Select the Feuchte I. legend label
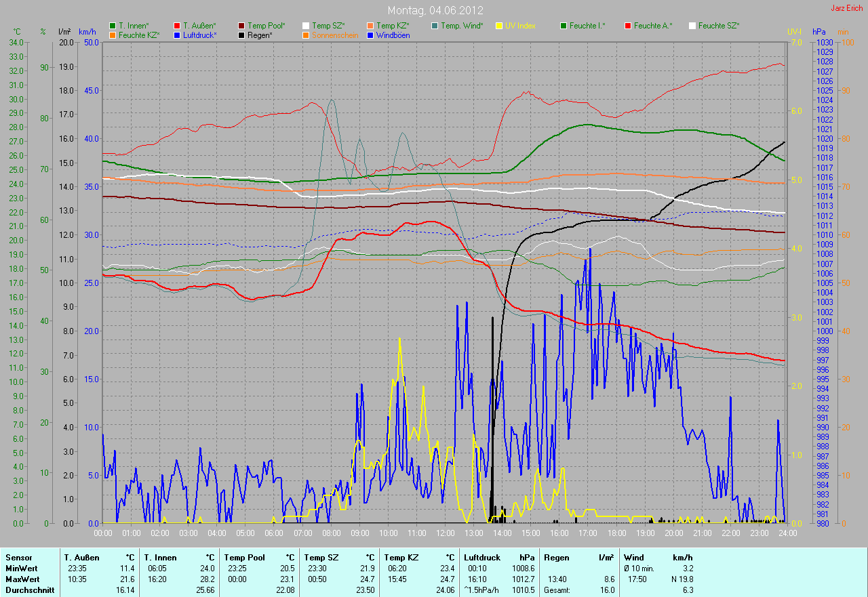Screen dimensions: 868x597 click(x=587, y=26)
